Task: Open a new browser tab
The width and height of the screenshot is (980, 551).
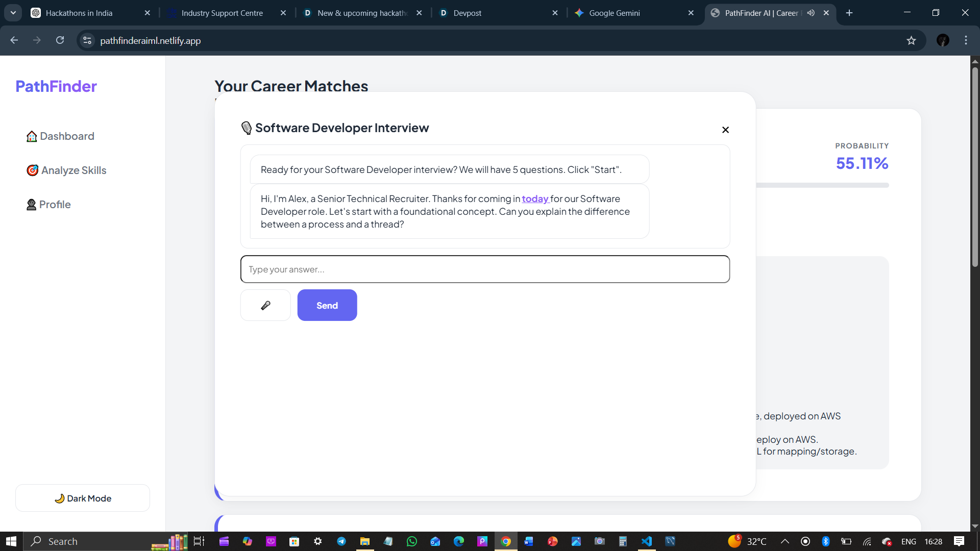Action: pyautogui.click(x=849, y=13)
